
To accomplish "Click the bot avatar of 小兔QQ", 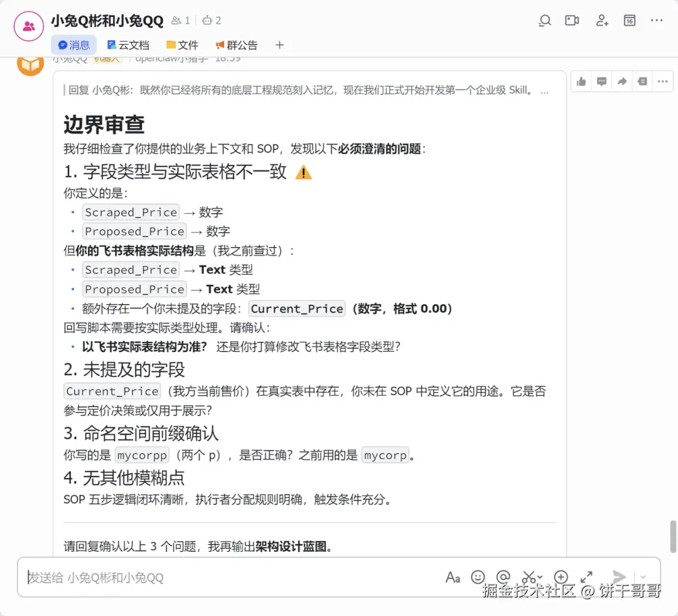I will click(30, 65).
